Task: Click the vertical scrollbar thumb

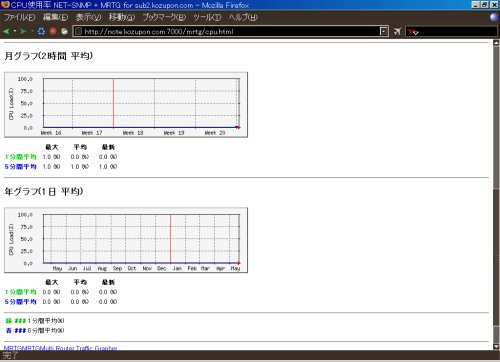Action: (x=496, y=257)
